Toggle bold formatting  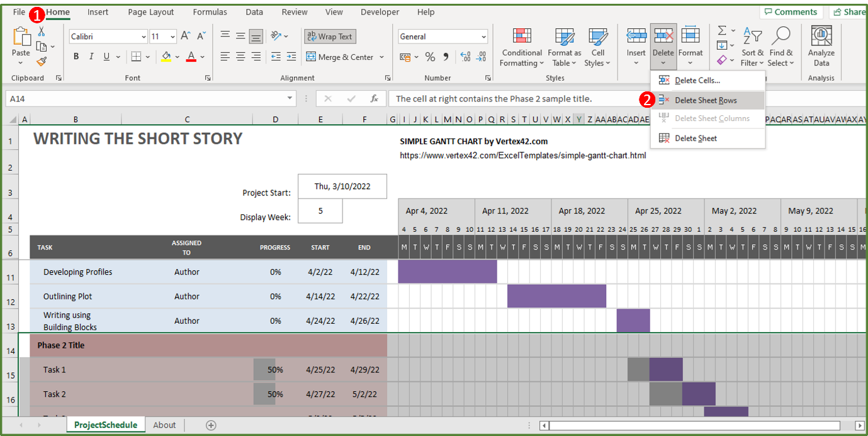tap(75, 56)
